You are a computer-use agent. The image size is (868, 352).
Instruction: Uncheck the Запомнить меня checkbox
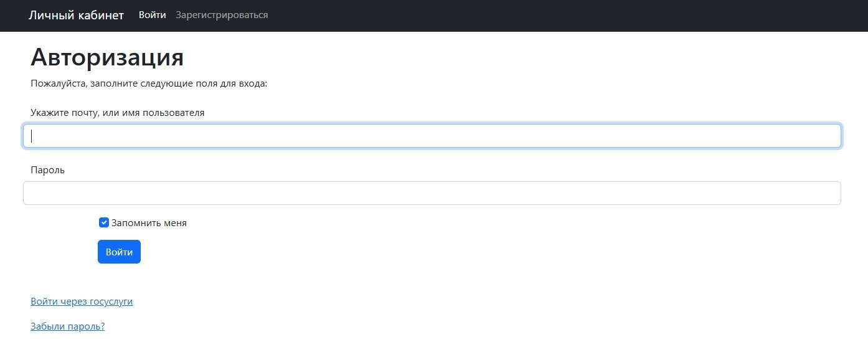(x=104, y=222)
